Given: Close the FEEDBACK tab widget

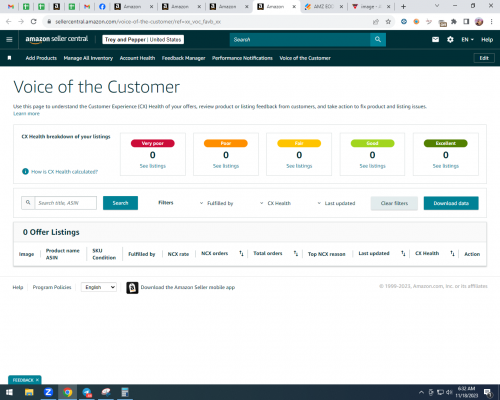Looking at the screenshot, I should pyautogui.click(x=37, y=380).
